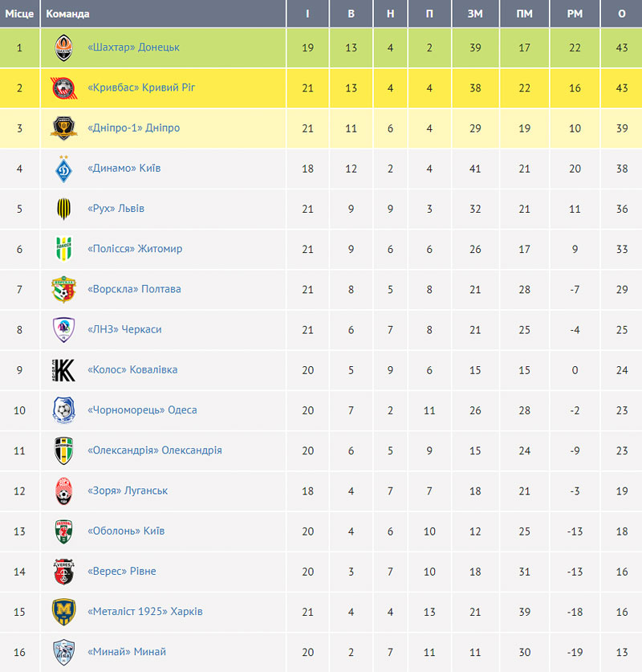Click the Dynamo Kyiv diamond logo

[x=64, y=169]
